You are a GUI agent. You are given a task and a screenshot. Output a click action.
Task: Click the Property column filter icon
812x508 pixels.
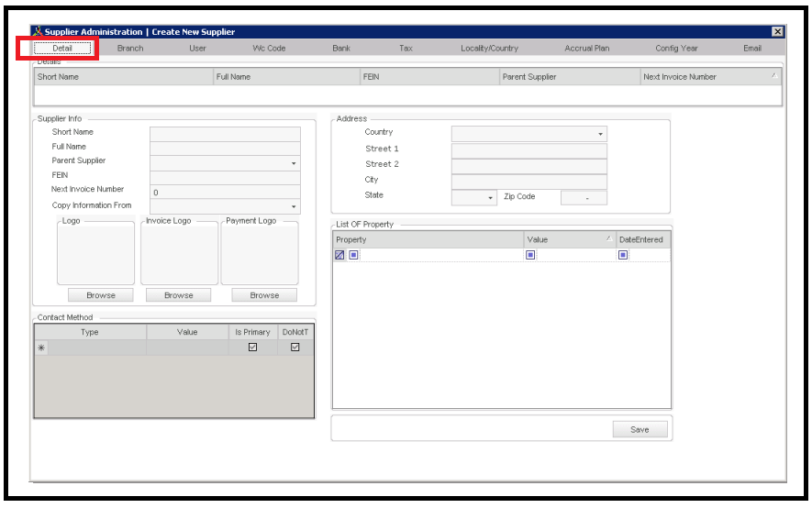[353, 255]
